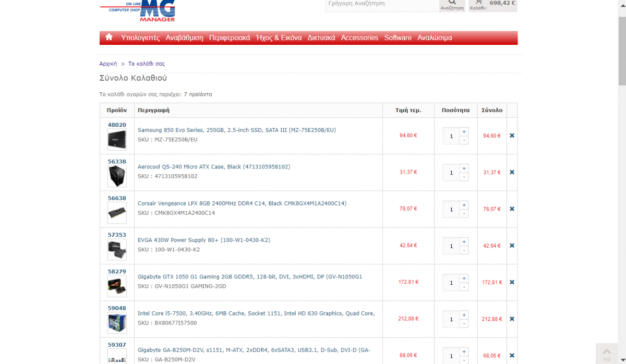This screenshot has width=626, height=364.
Task: Open Aerocool QS-240 Micro ATX Case link
Action: pos(214,167)
